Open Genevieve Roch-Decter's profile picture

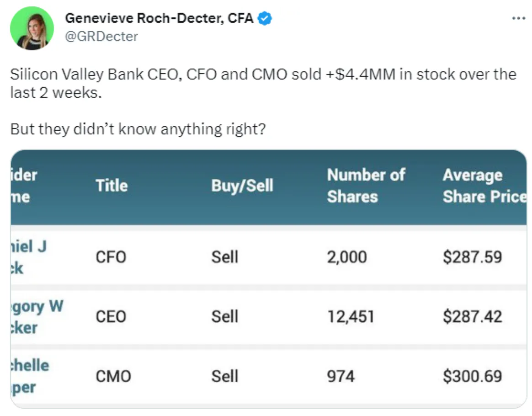click(32, 28)
